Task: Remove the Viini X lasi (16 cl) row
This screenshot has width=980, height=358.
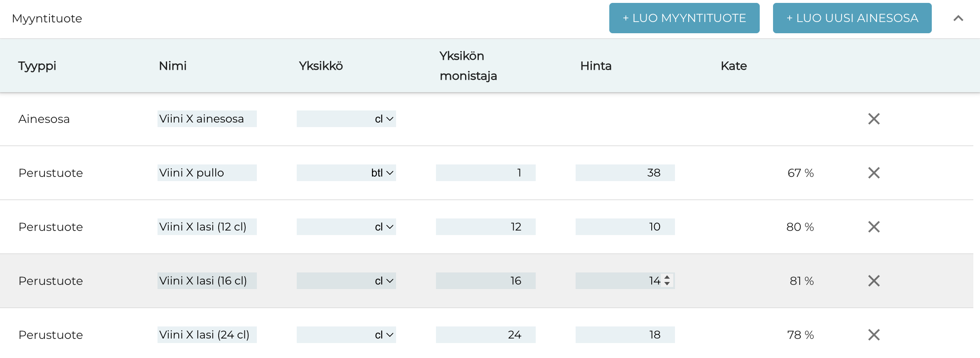Action: point(874,281)
